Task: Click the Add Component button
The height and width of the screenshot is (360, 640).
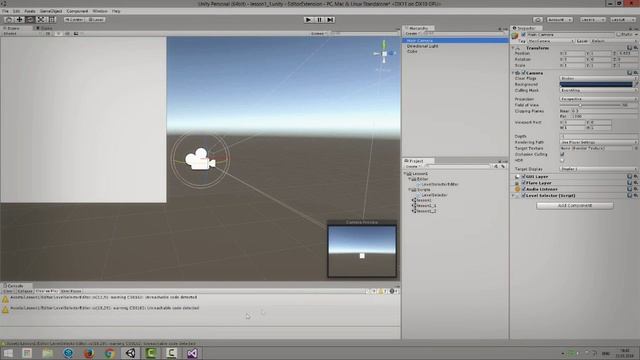Action: [x=575, y=206]
